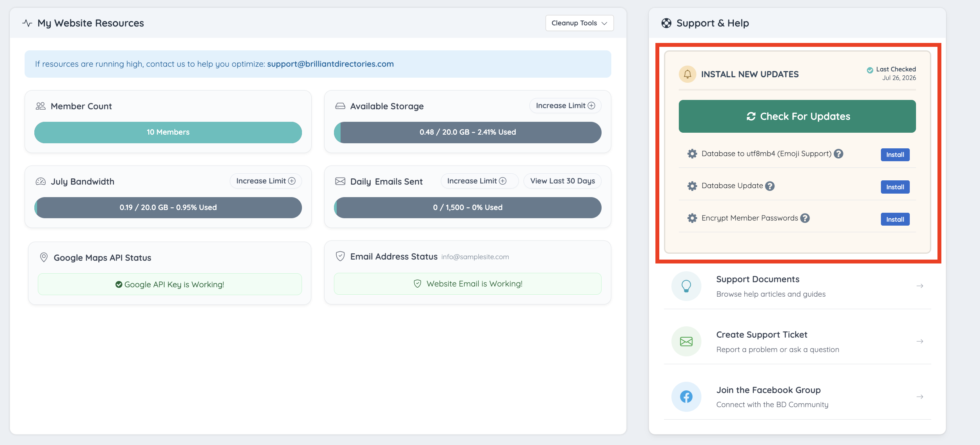This screenshot has width=980, height=445.
Task: Click the Check For Updates button
Action: tap(797, 116)
